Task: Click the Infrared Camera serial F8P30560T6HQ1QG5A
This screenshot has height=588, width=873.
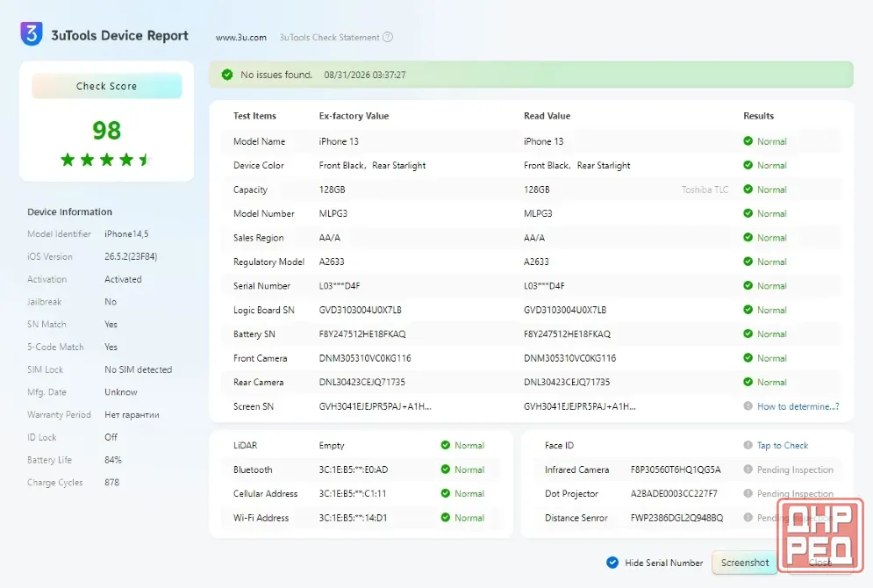Action: pyautogui.click(x=676, y=470)
